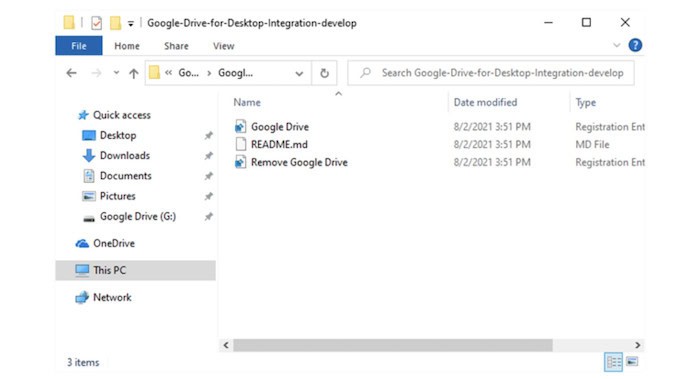Click the Forward navigation arrow

(x=96, y=73)
